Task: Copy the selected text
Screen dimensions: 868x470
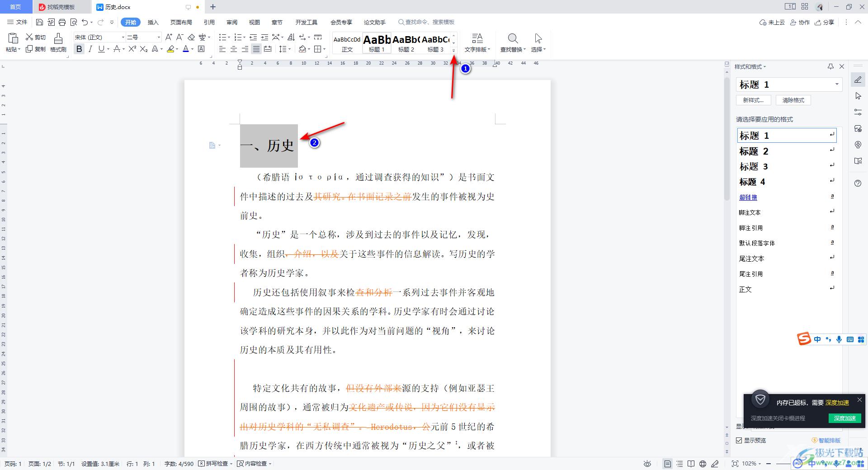Action: tap(36, 49)
